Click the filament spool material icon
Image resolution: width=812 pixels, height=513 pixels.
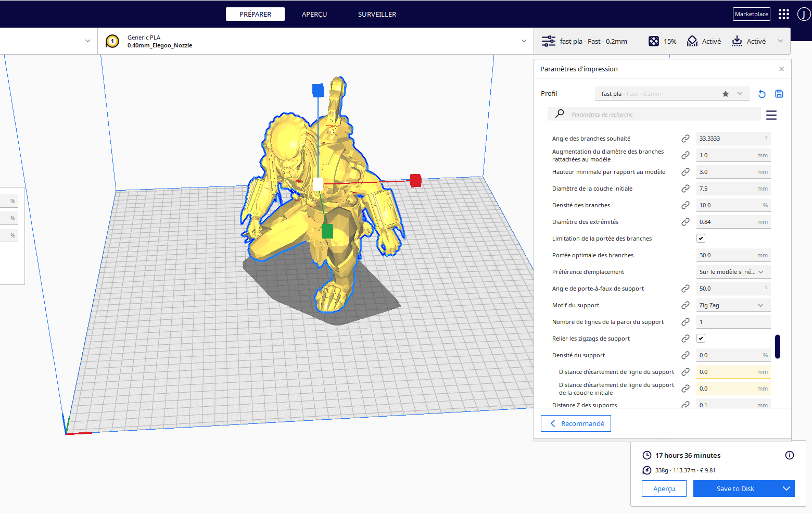pos(647,470)
